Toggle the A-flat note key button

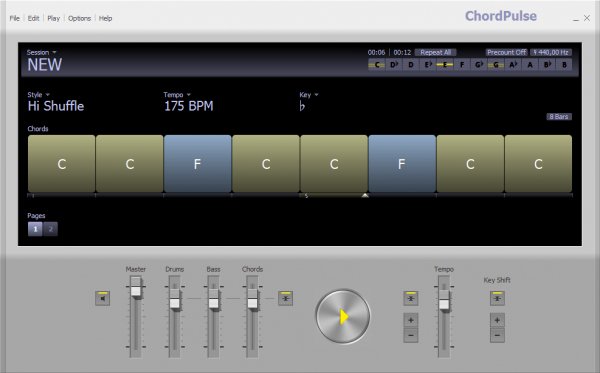513,65
